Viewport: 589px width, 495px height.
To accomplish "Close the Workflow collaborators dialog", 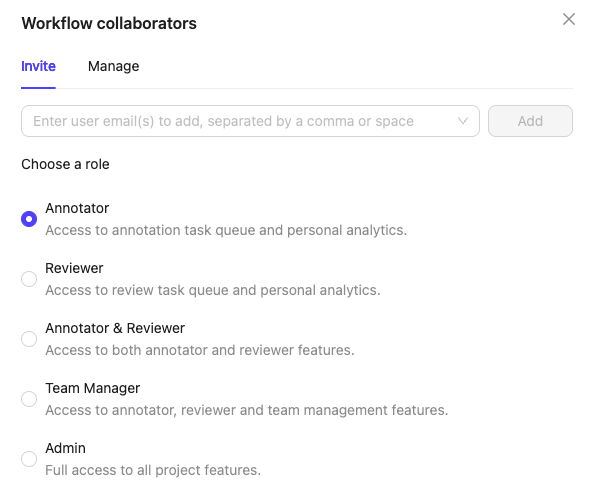I will tap(569, 19).
